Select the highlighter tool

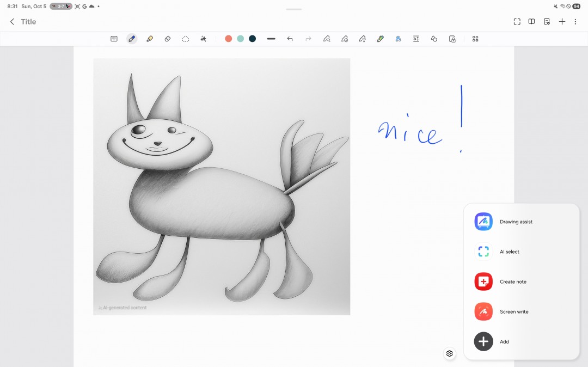(150, 39)
